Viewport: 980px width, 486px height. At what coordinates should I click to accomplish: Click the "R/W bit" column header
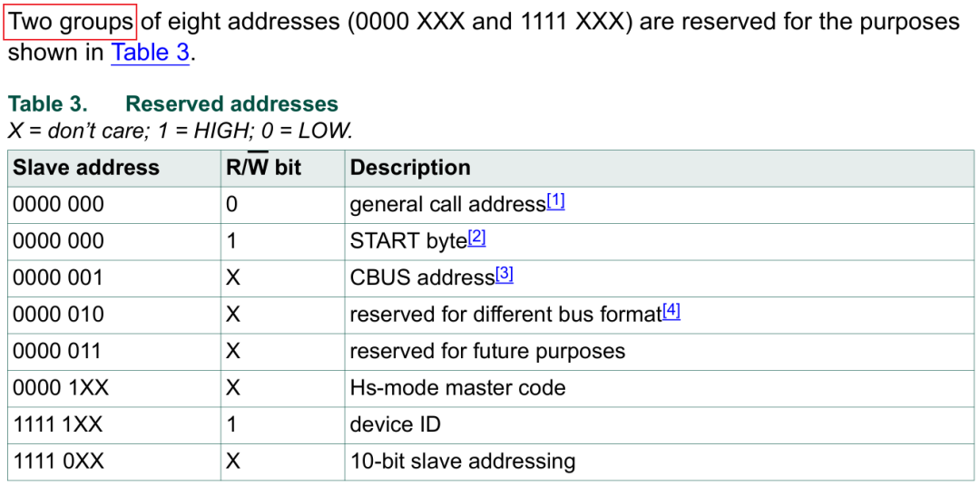263,168
